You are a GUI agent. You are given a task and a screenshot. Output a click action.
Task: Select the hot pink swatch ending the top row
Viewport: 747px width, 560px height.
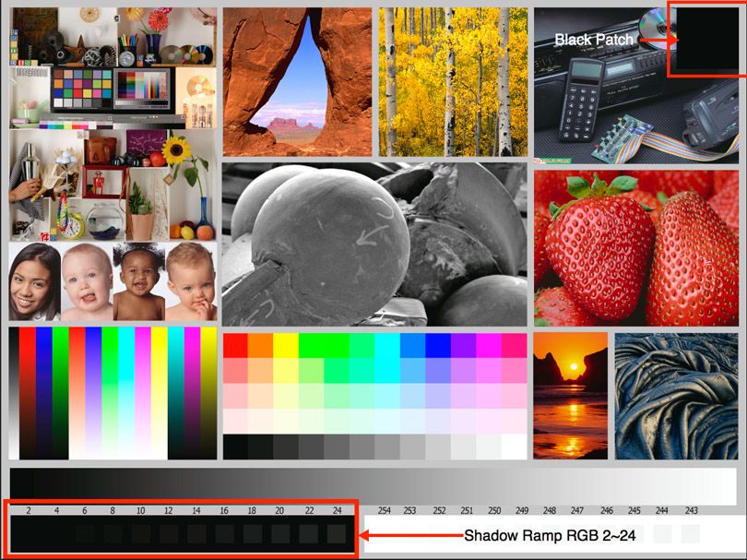514,346
